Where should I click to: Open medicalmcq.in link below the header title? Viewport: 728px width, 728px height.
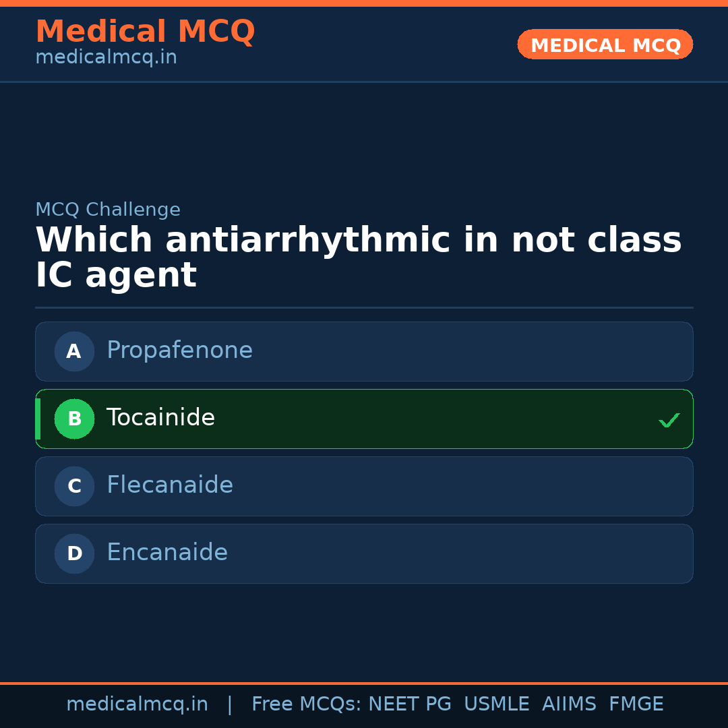106,58
